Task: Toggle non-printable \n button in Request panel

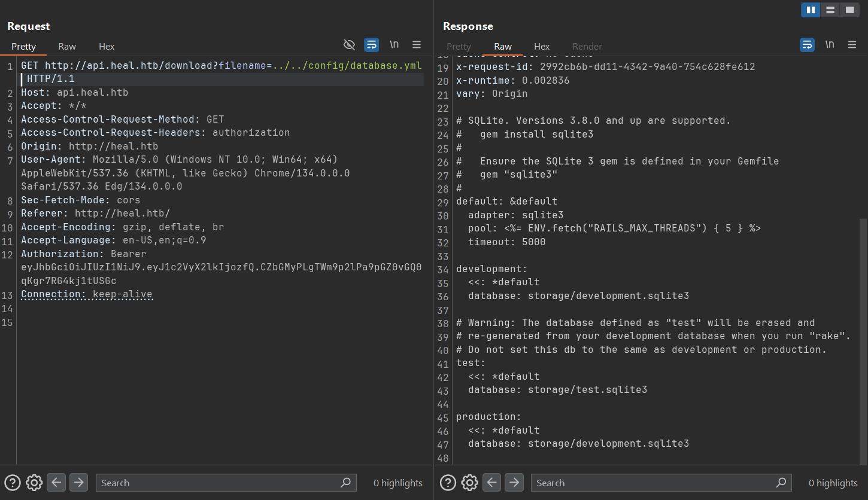Action: coord(394,45)
